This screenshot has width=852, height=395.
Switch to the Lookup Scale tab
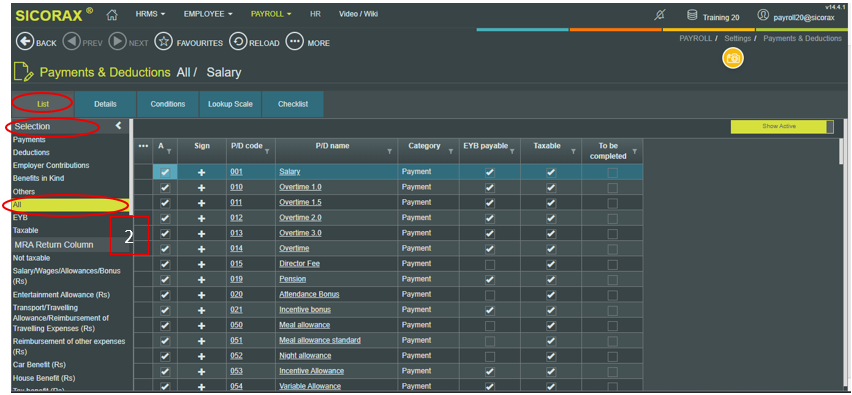click(x=230, y=104)
